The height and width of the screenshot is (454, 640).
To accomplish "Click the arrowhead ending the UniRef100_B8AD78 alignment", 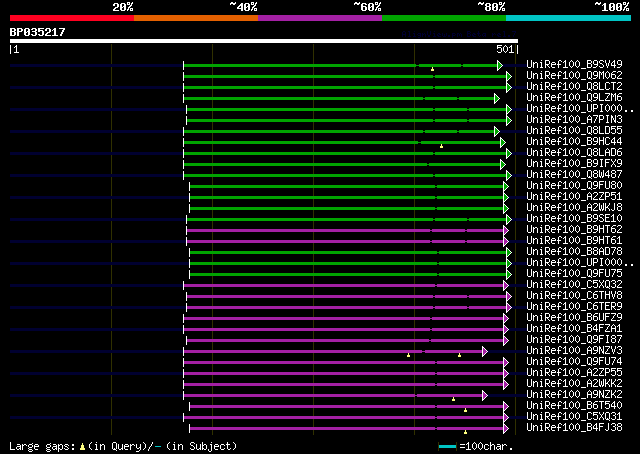I will pyautogui.click(x=509, y=252).
